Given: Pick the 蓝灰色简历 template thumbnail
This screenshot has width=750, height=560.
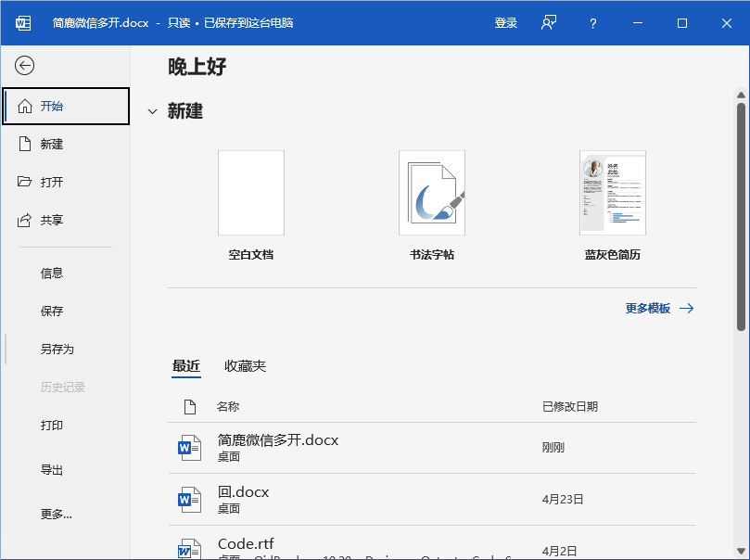Looking at the screenshot, I should coord(613,193).
